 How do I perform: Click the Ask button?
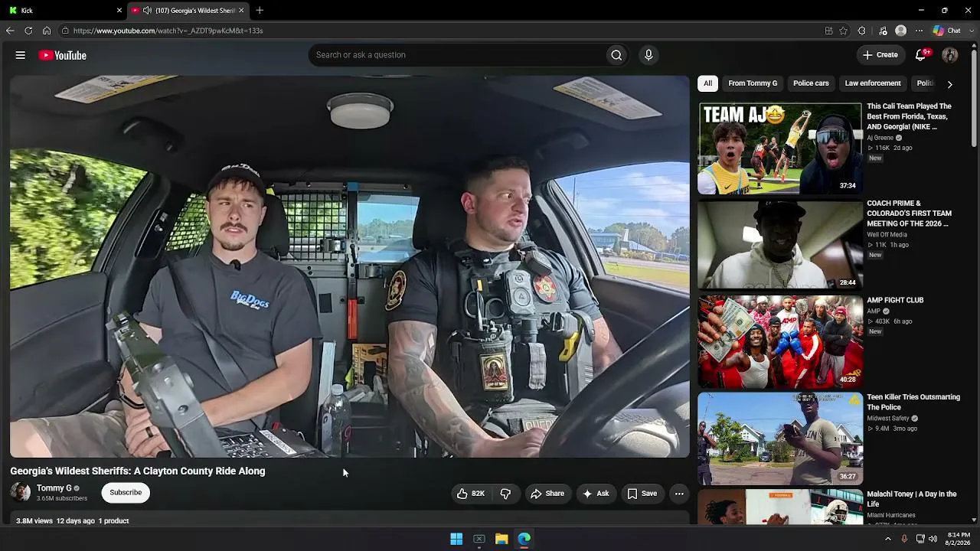pos(596,494)
